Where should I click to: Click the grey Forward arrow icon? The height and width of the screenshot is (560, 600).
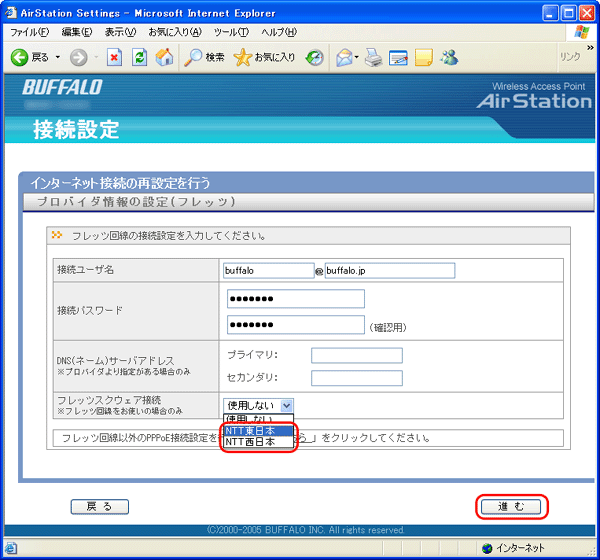click(x=78, y=58)
